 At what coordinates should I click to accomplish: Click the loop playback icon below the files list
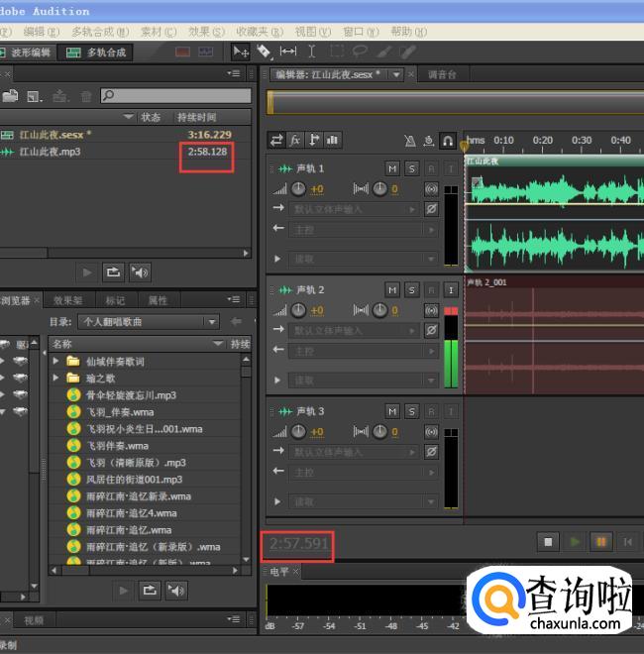113,272
